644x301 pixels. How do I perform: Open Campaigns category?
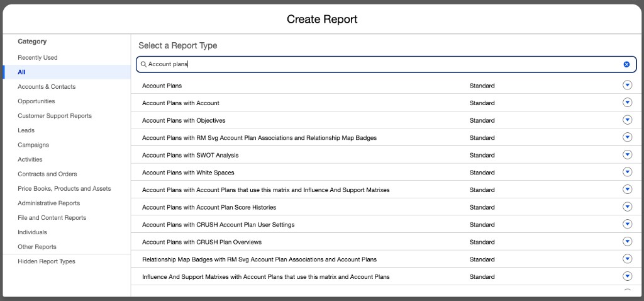tap(33, 145)
